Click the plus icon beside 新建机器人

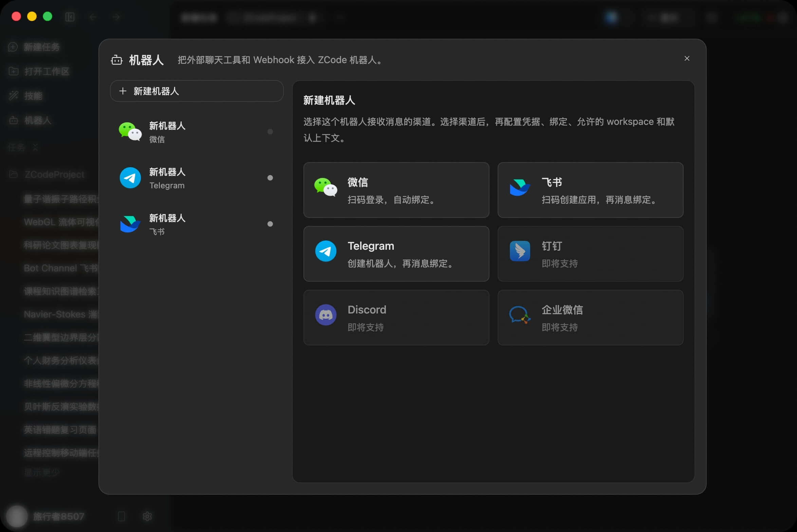pos(123,91)
